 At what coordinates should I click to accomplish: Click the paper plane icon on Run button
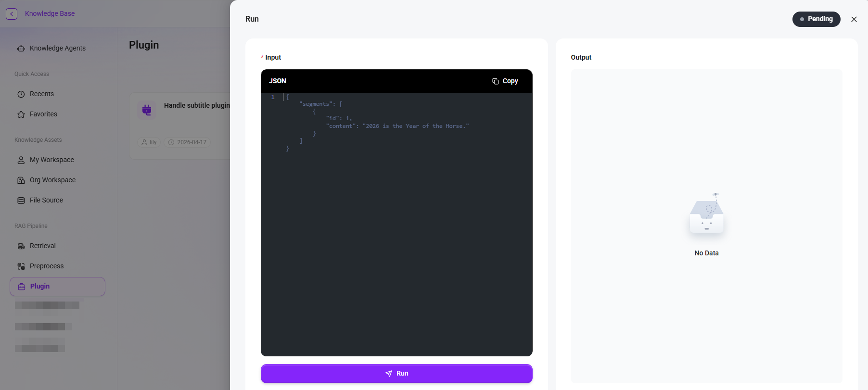pyautogui.click(x=389, y=374)
